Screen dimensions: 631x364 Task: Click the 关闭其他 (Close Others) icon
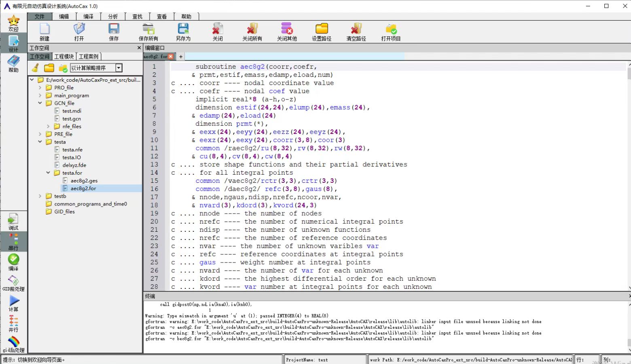287,29
